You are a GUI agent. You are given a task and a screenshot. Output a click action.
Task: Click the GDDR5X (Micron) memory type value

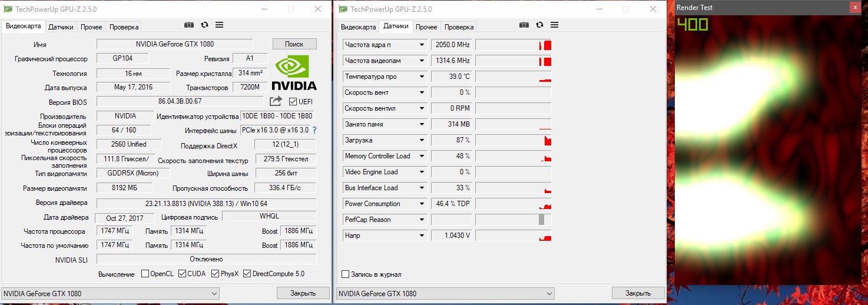(134, 173)
